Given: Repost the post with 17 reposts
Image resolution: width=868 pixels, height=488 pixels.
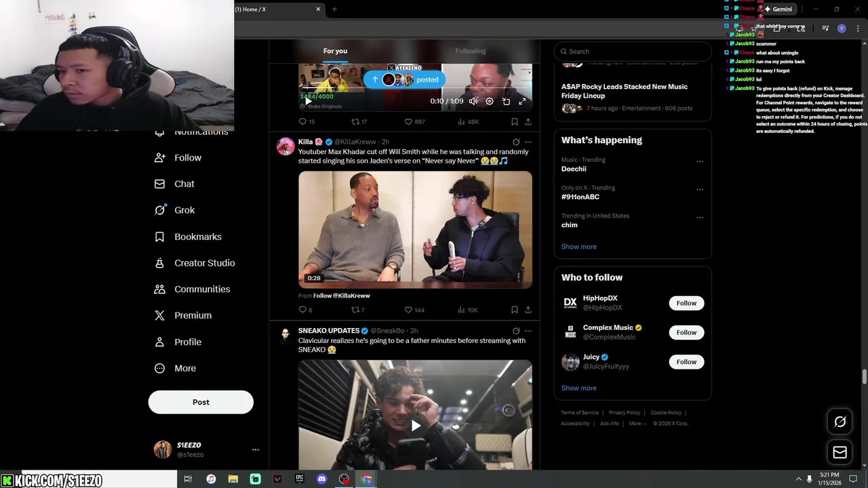Looking at the screenshot, I should tap(359, 122).
